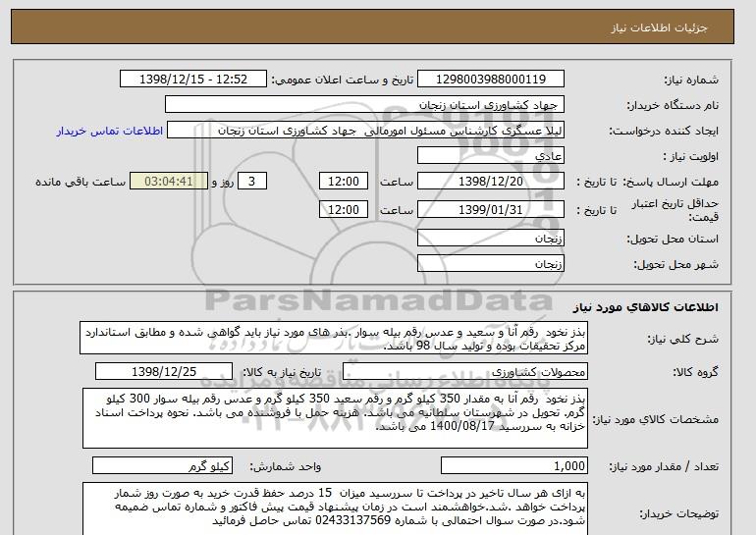Click the تاریخ نیاز به کالا label
The height and width of the screenshot is (535, 756).
point(282,372)
